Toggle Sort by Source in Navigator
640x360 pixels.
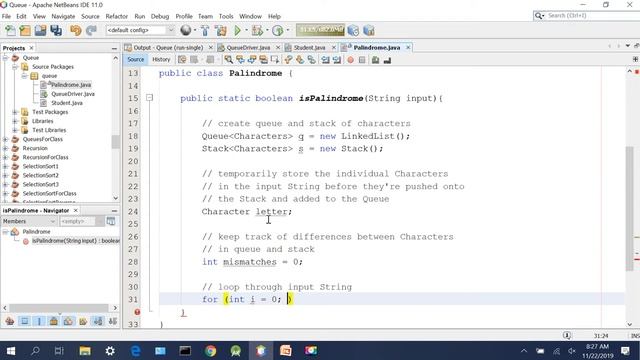click(x=113, y=321)
